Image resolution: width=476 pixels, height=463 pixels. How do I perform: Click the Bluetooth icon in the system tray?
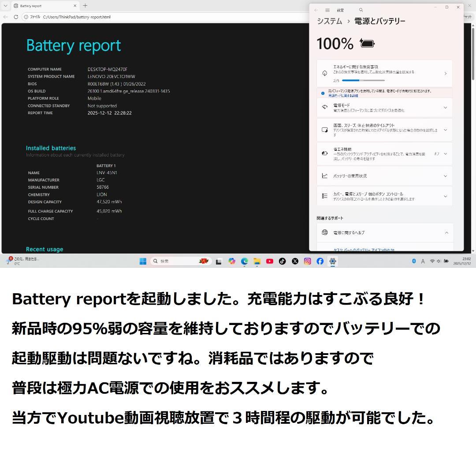tap(413, 261)
